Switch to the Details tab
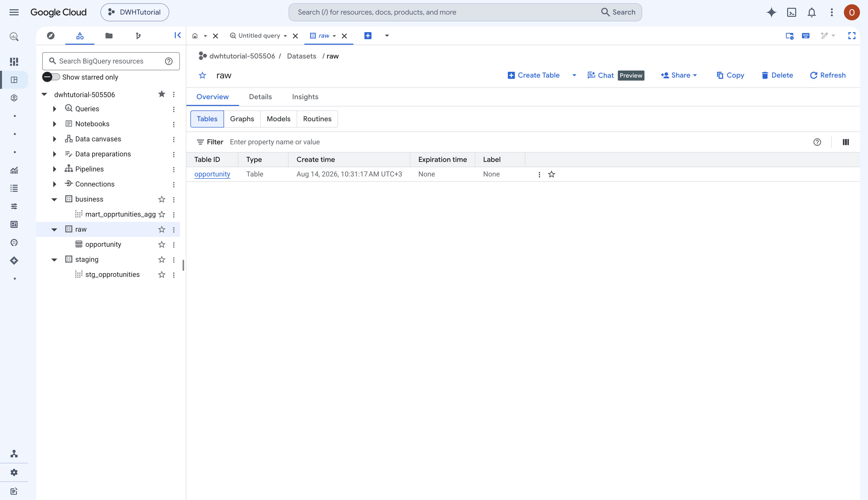 click(260, 97)
